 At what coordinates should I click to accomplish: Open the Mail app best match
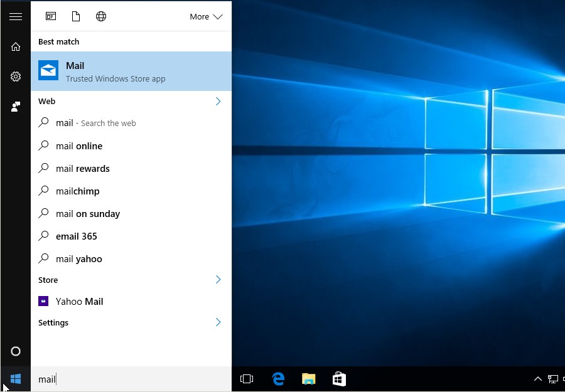[131, 72]
